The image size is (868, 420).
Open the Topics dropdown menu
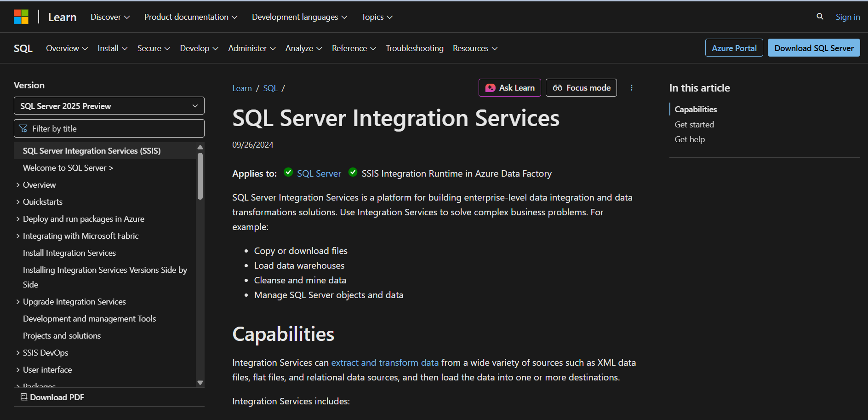tap(376, 17)
